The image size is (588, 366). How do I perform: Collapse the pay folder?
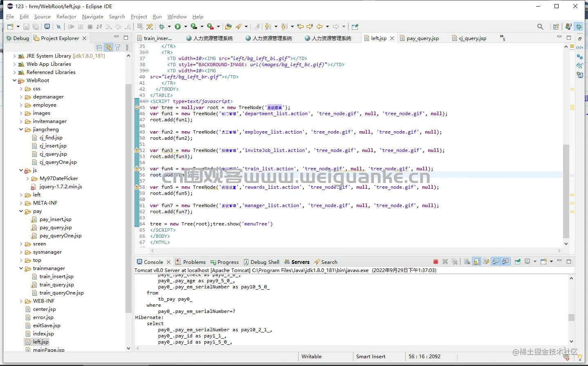[21, 211]
